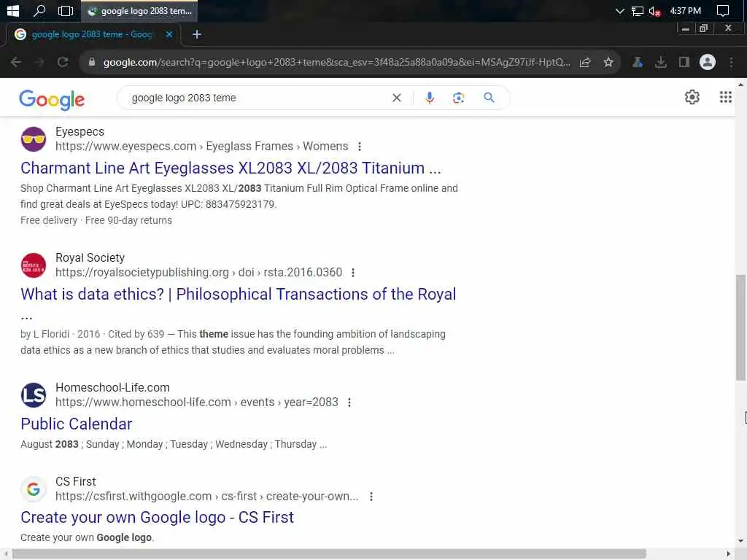Viewport: 747px width, 560px height.
Task: Click the muted volume tray icon
Action: (654, 11)
